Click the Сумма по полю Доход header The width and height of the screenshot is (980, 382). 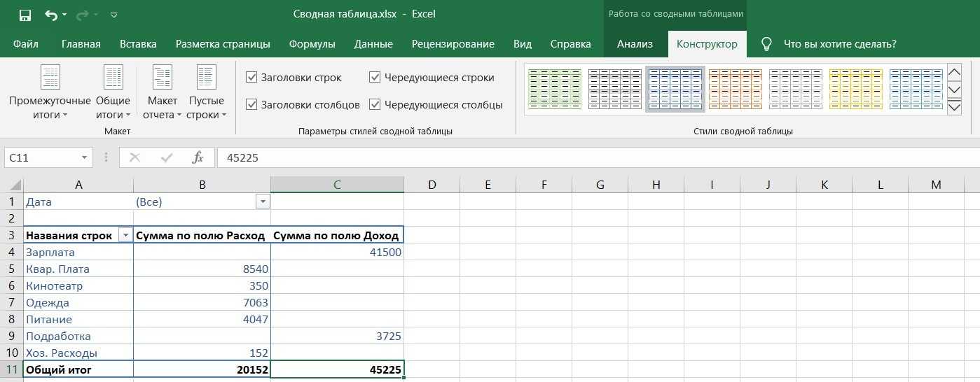tap(337, 236)
